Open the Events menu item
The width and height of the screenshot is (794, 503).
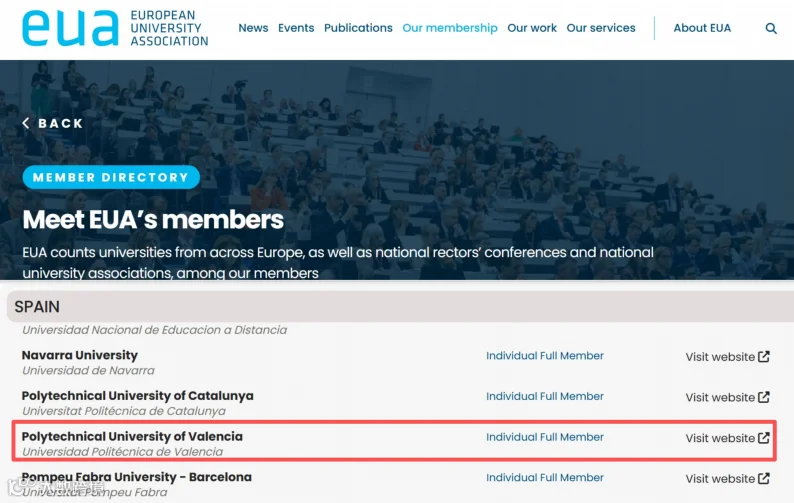296,28
